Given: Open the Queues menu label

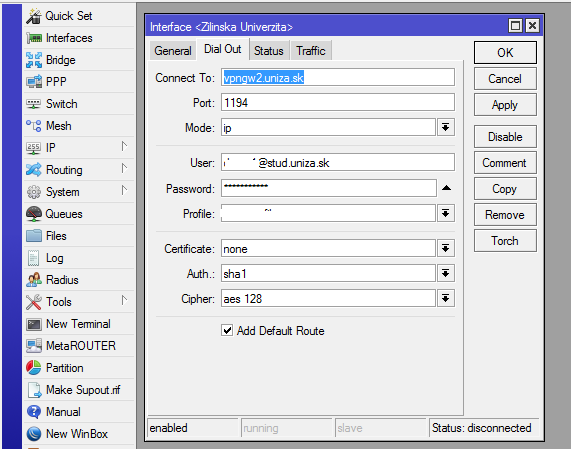Looking at the screenshot, I should (x=64, y=214).
